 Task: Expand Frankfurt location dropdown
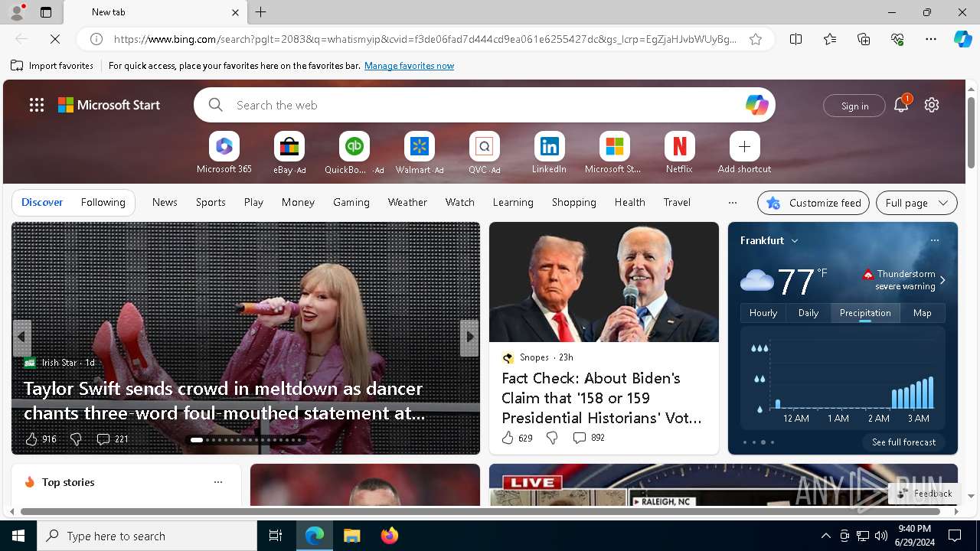(795, 240)
